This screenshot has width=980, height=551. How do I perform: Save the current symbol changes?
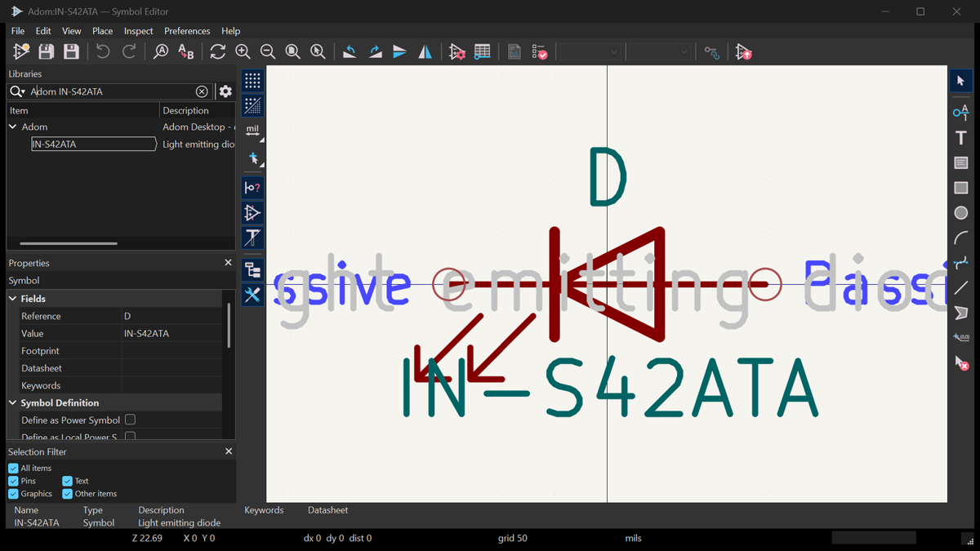click(x=47, y=51)
